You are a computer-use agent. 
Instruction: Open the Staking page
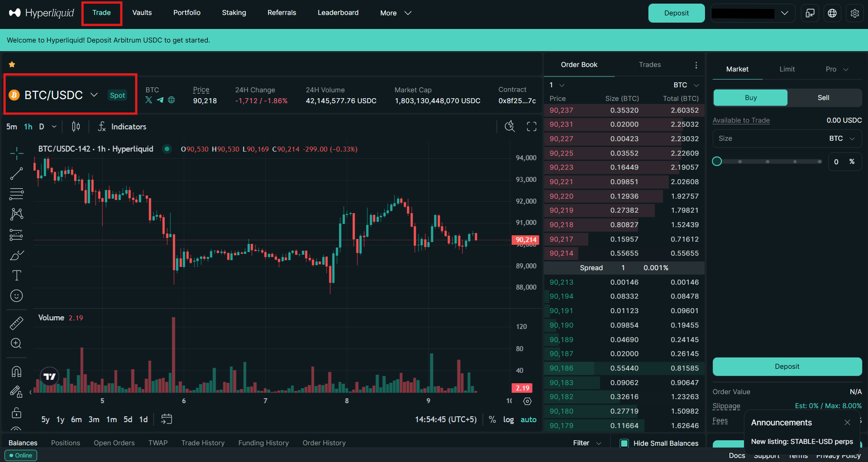coord(234,13)
